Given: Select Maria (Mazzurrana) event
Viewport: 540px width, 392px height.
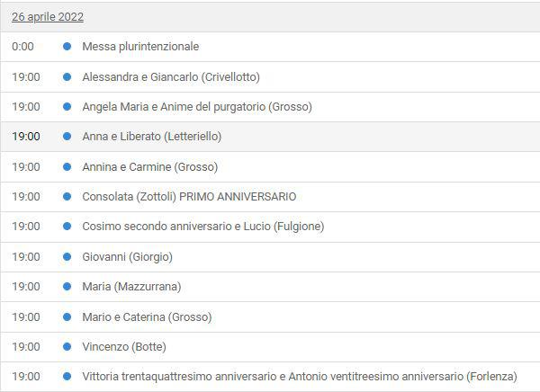Looking at the screenshot, I should tap(131, 286).
